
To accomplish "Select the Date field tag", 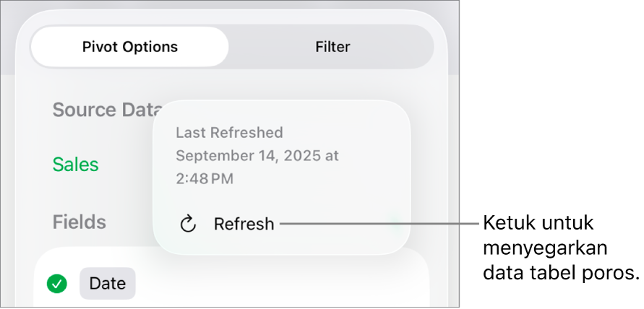I will 107,284.
